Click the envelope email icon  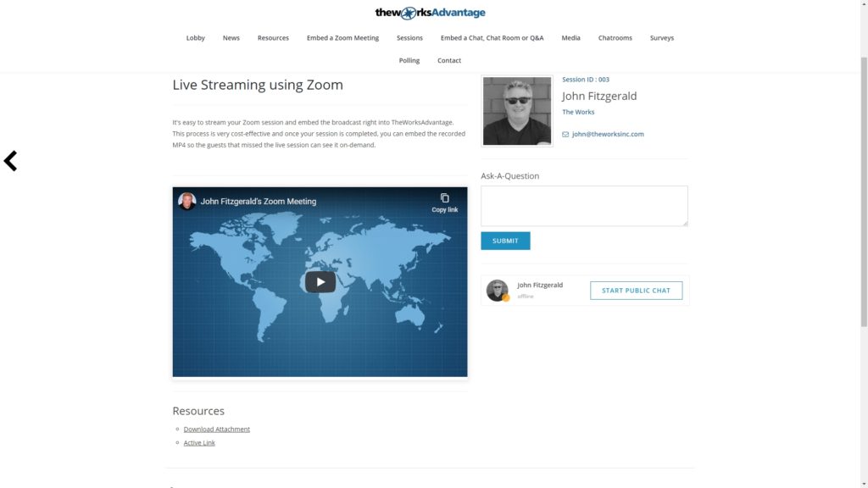coord(565,135)
